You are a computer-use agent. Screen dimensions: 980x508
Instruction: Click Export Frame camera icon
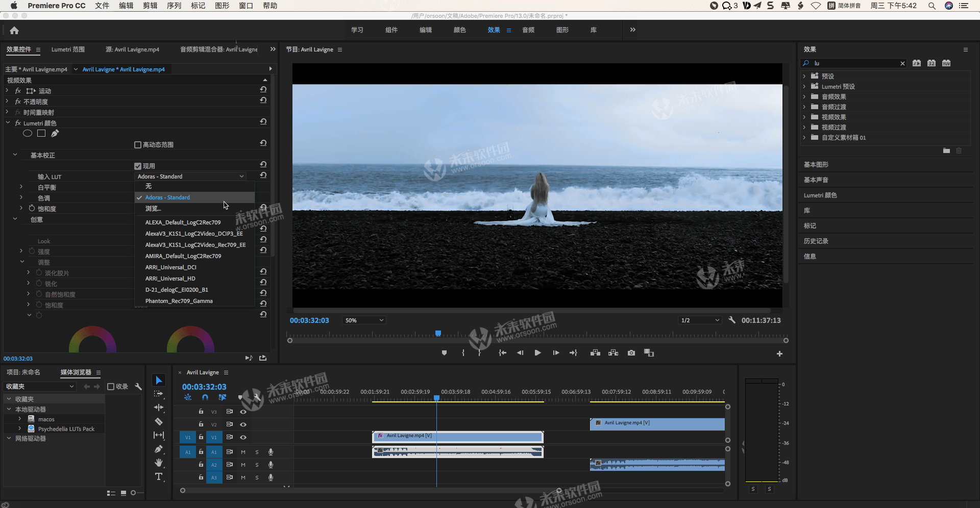pos(631,353)
